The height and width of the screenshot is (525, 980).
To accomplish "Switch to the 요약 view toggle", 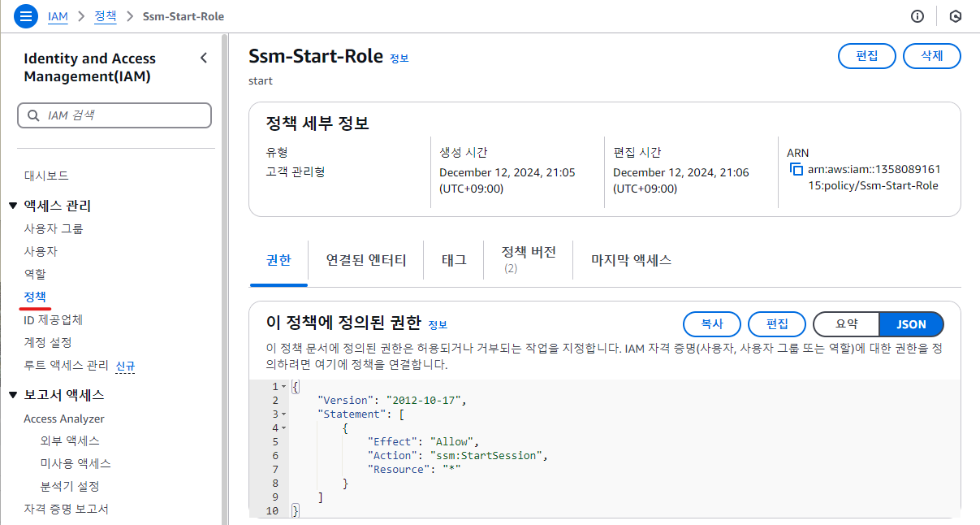I will click(846, 324).
